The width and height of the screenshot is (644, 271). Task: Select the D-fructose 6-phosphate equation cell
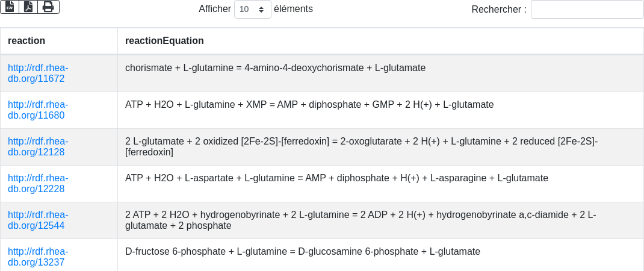point(303,252)
